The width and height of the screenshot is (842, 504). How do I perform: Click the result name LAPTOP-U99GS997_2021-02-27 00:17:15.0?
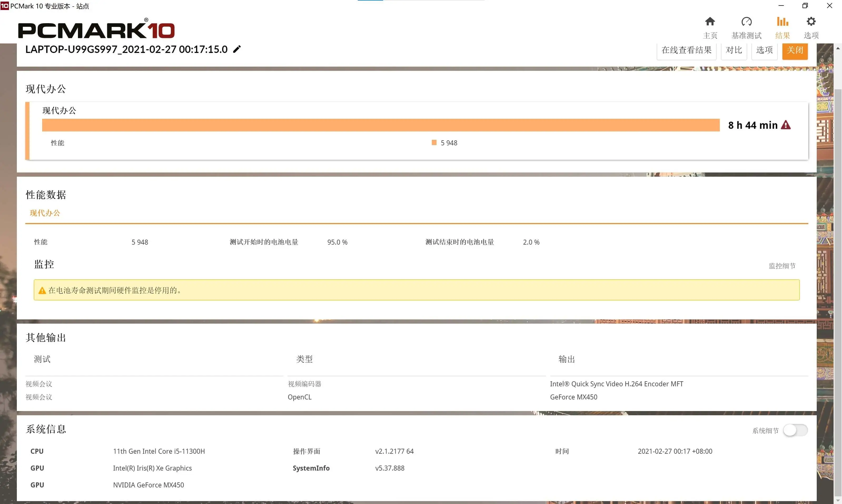click(126, 49)
